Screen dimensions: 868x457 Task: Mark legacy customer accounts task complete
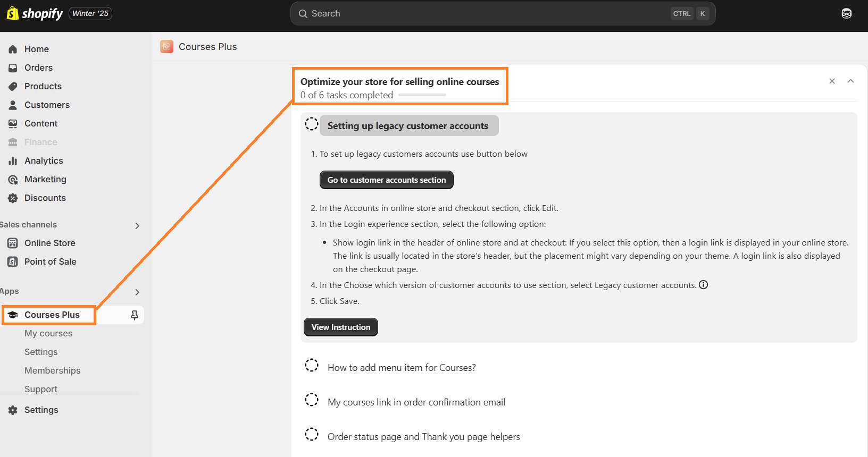click(x=312, y=124)
